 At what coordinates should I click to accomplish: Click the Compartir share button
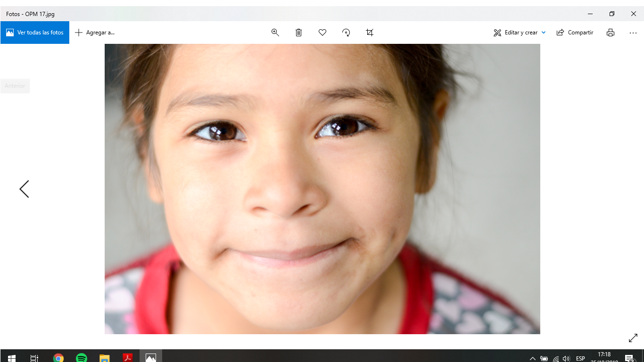[x=575, y=33]
